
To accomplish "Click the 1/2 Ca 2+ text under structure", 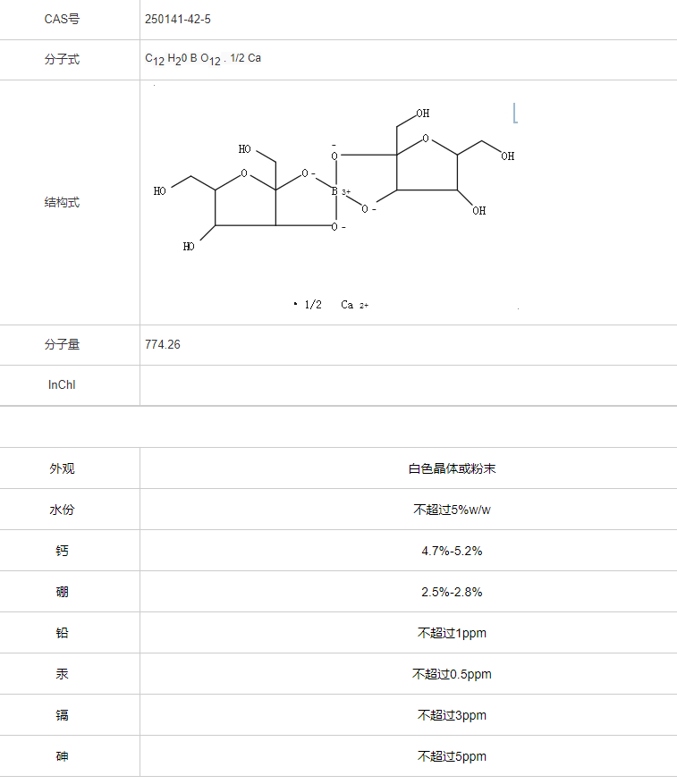I will 332,305.
